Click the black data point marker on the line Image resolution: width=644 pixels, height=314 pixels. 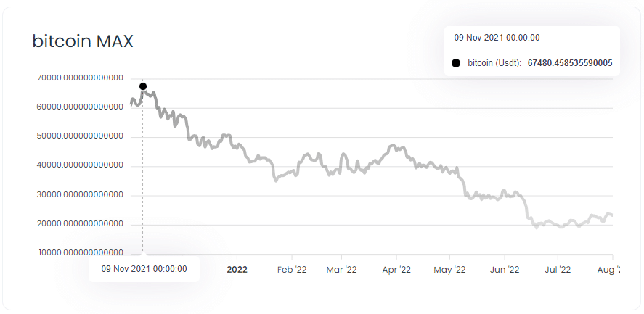tap(143, 86)
